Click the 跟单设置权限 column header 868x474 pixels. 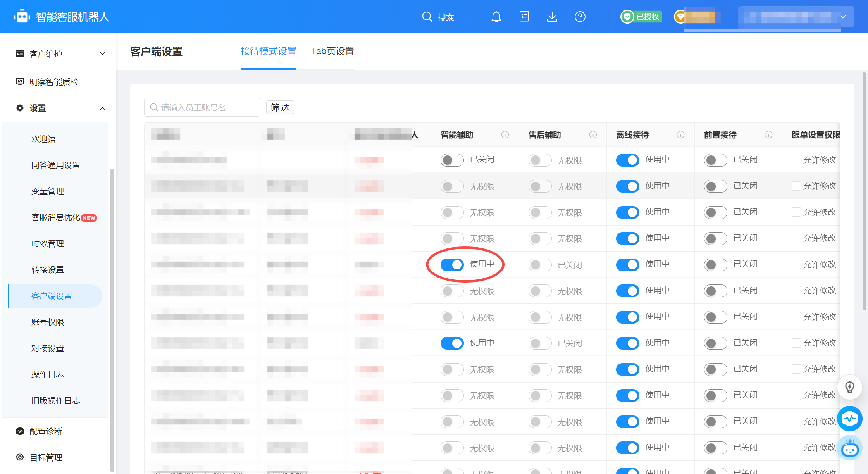tap(816, 135)
